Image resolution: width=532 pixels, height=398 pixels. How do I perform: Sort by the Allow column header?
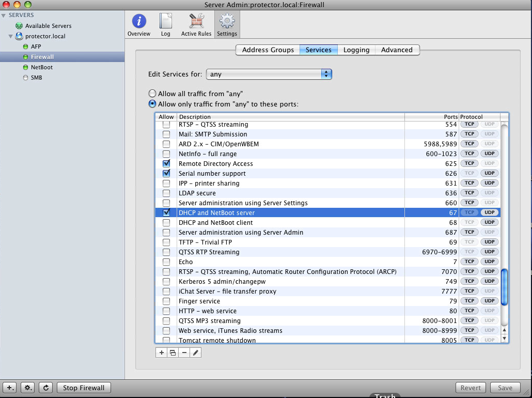[166, 117]
